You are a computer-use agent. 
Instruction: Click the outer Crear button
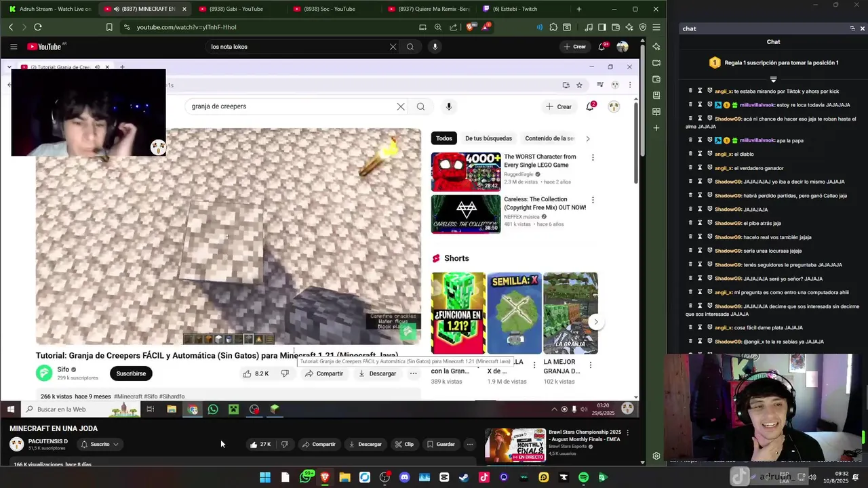(574, 47)
